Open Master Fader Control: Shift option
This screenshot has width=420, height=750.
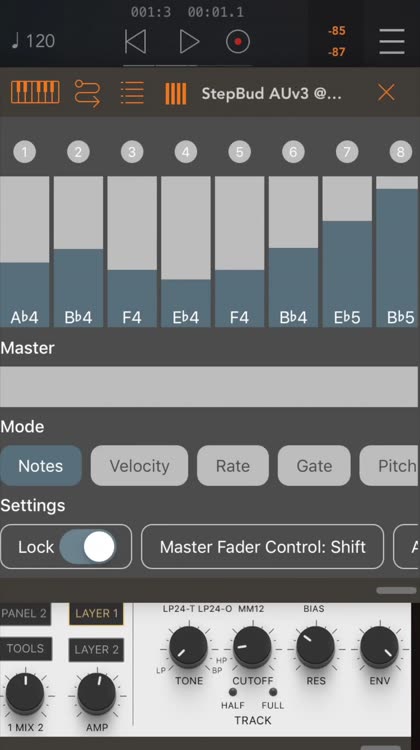[263, 547]
